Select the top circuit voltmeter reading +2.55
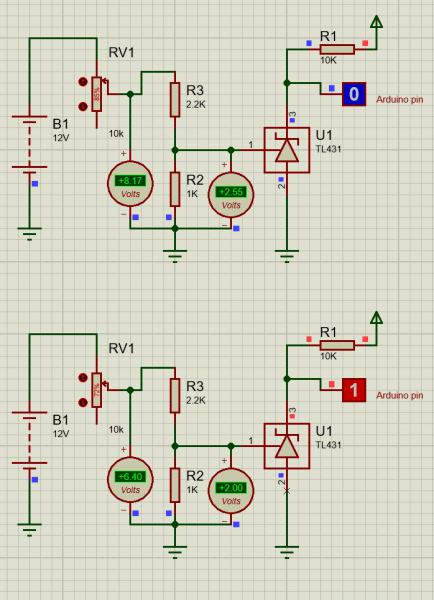 click(231, 195)
